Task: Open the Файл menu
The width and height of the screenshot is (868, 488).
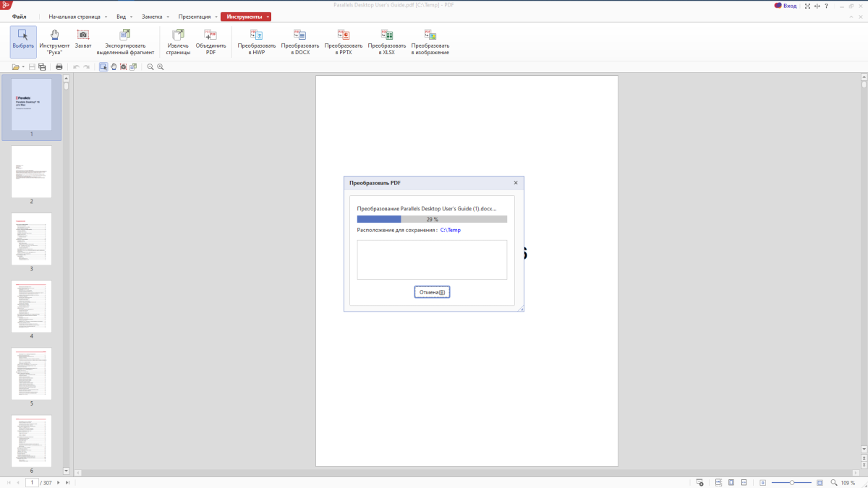Action: click(20, 17)
